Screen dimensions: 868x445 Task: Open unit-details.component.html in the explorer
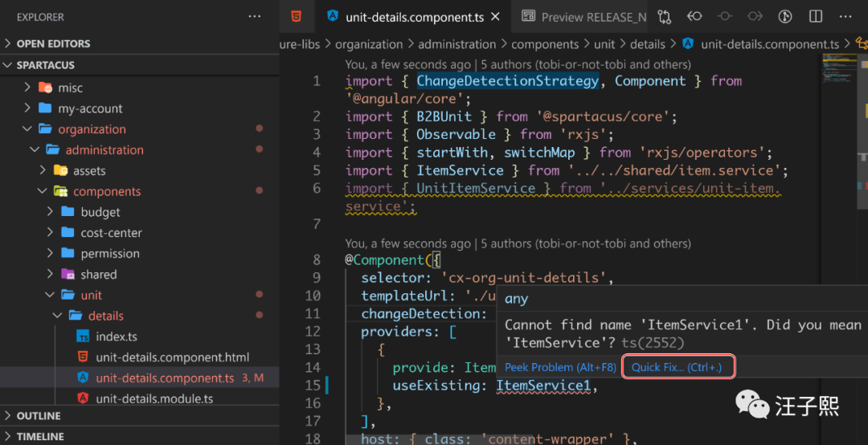pos(172,357)
